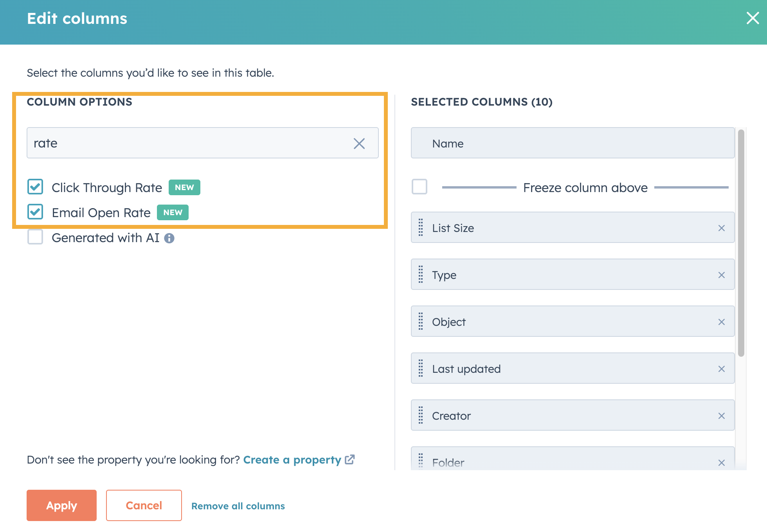This screenshot has width=767, height=532.
Task: Remove the Creator column
Action: pos(721,416)
